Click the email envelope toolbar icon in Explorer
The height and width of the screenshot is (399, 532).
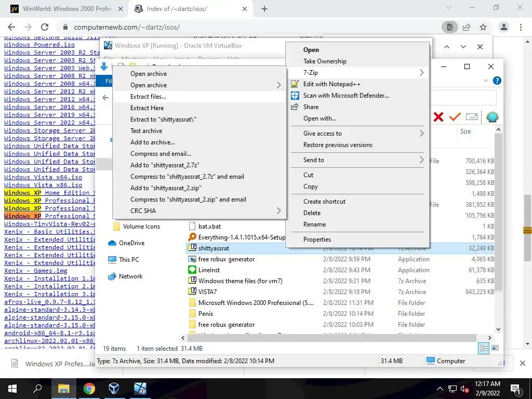[472, 117]
